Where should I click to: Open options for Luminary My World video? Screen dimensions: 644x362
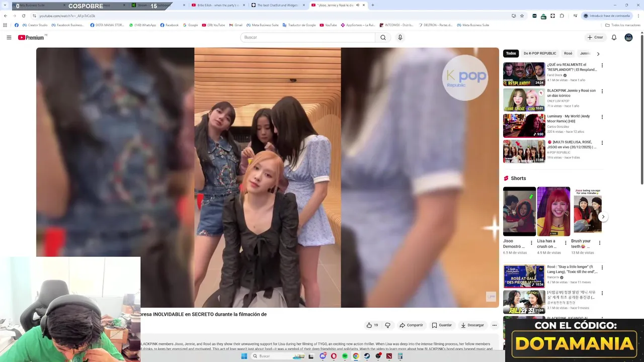tap(602, 117)
